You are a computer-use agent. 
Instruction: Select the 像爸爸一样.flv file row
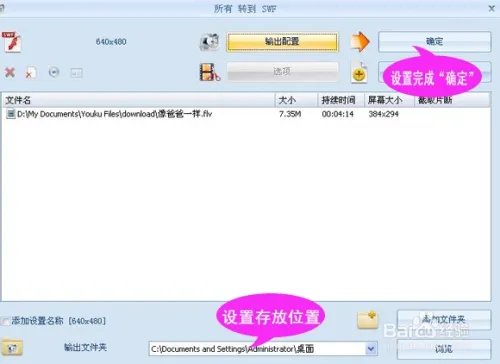[246, 114]
